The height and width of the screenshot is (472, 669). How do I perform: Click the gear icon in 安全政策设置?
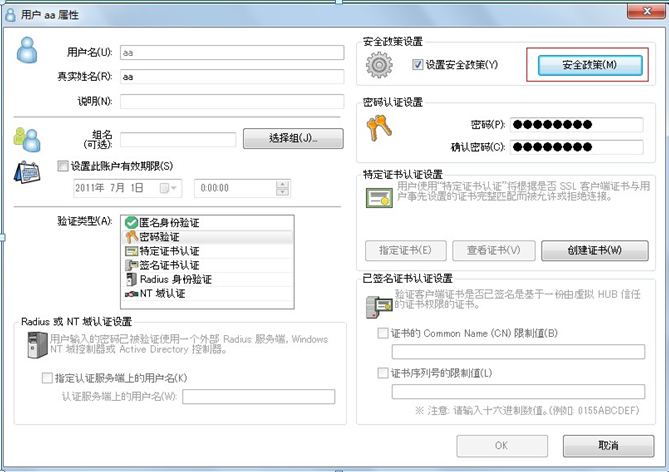point(379,65)
